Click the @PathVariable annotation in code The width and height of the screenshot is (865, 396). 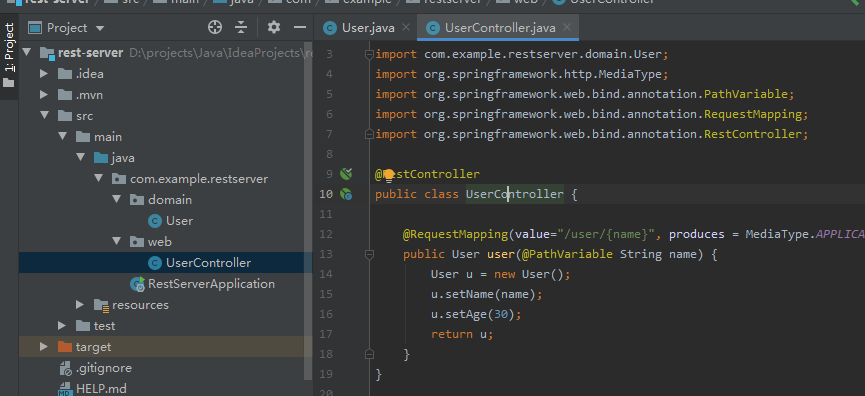(x=567, y=254)
